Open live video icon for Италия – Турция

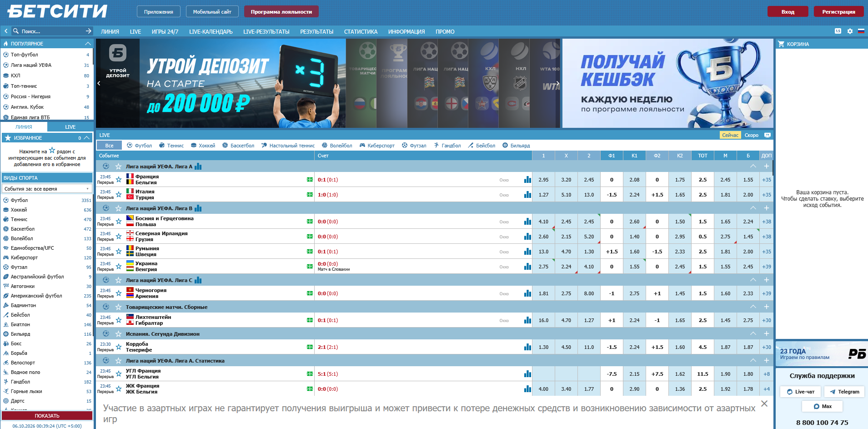pyautogui.click(x=310, y=195)
